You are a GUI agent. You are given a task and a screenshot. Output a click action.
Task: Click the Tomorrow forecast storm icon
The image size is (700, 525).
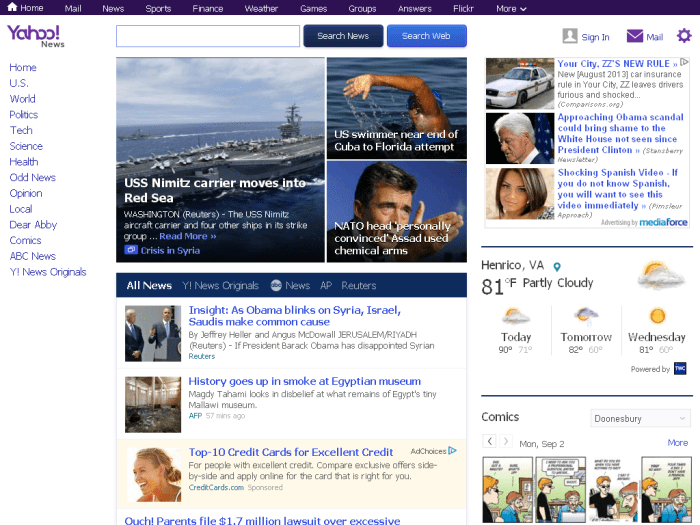coord(586,316)
